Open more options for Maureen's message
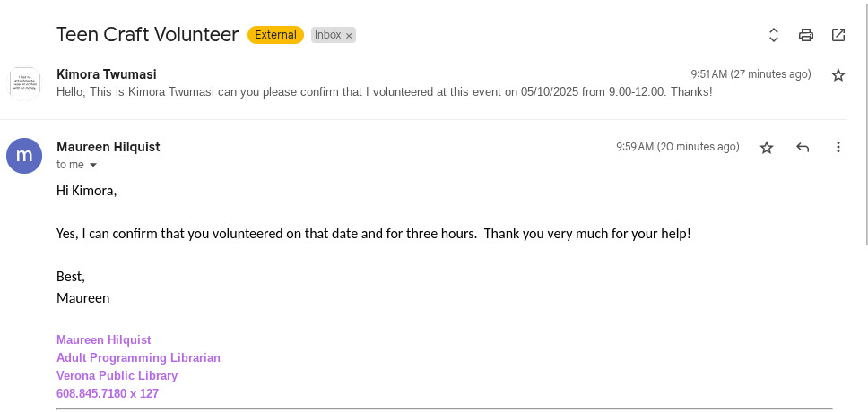868x412 pixels. 838,147
